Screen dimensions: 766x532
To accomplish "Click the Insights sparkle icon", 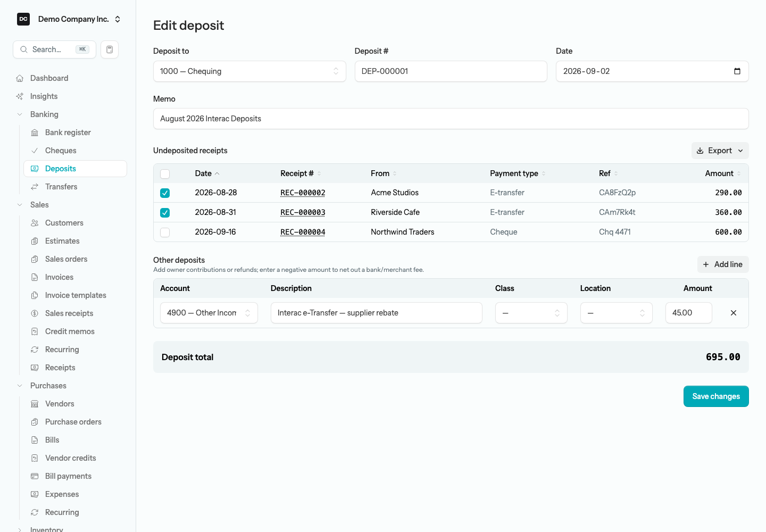I will pyautogui.click(x=20, y=96).
